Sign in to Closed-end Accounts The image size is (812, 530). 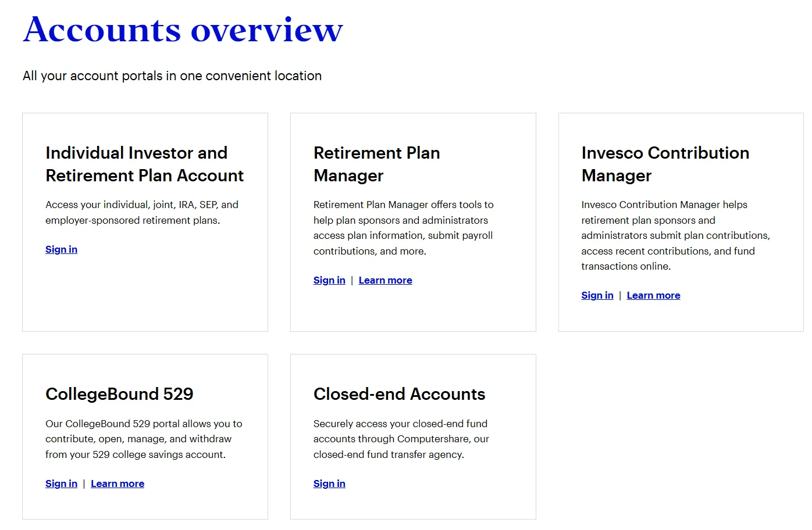(329, 484)
